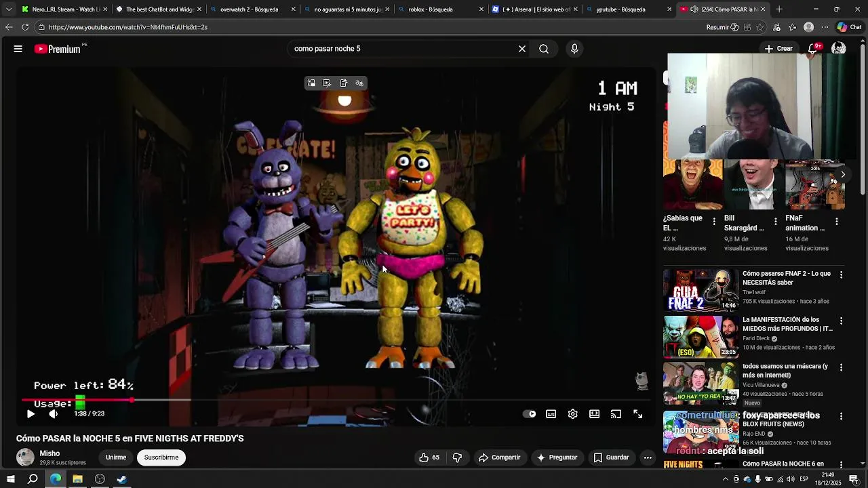Open options for 'FNaF animation' short

click(x=836, y=222)
